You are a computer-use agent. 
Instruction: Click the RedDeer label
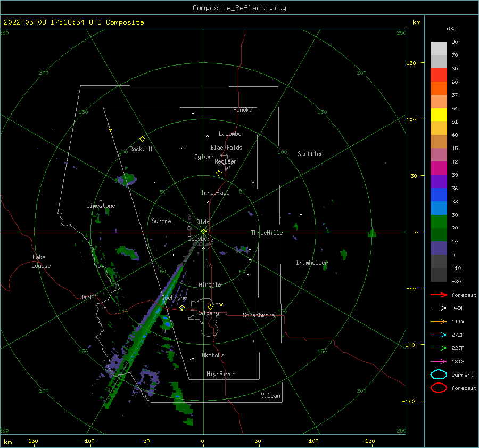coord(226,161)
